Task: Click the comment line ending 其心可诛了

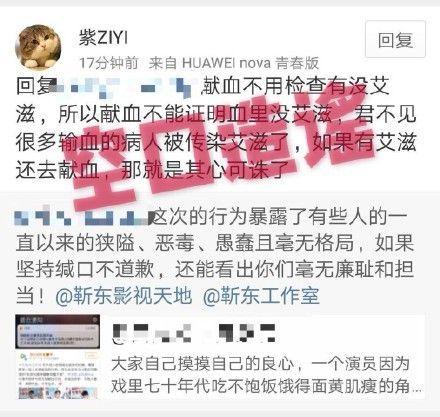Action: point(153,170)
